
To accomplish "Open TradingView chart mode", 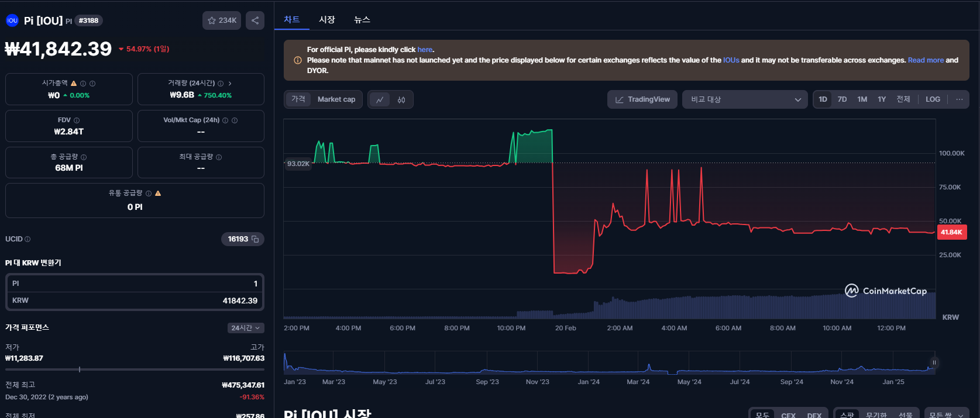I will point(642,99).
